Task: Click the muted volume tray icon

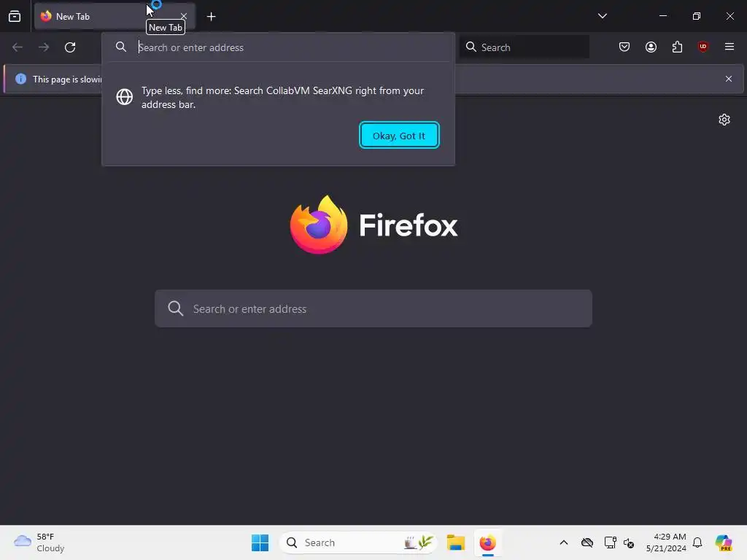Action: pyautogui.click(x=629, y=542)
